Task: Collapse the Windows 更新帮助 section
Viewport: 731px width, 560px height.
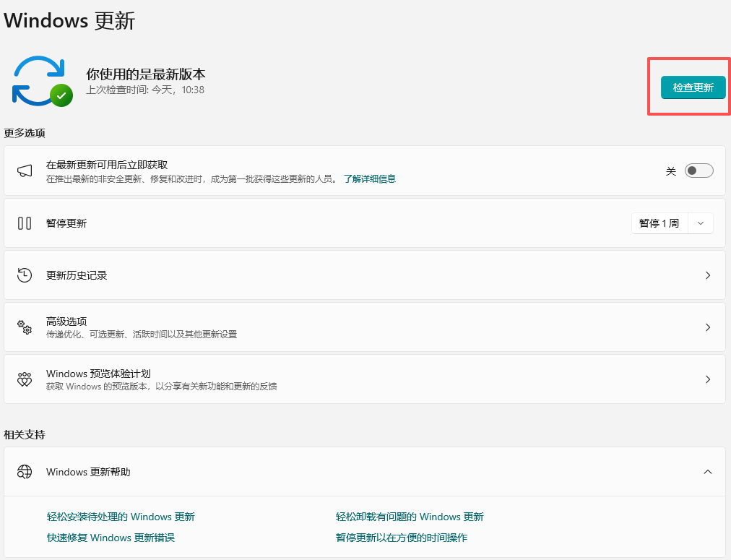Action: coord(707,471)
